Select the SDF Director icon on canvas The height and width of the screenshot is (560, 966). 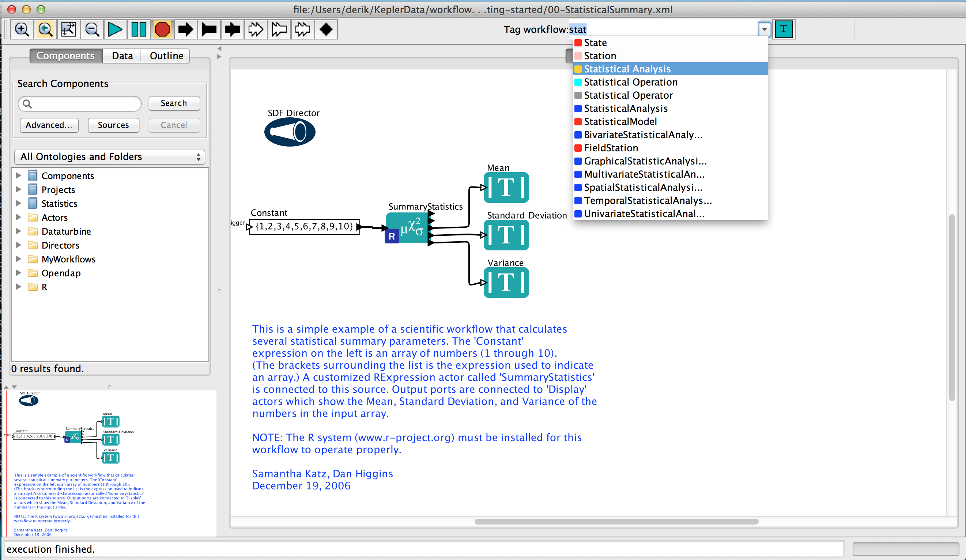pos(290,132)
